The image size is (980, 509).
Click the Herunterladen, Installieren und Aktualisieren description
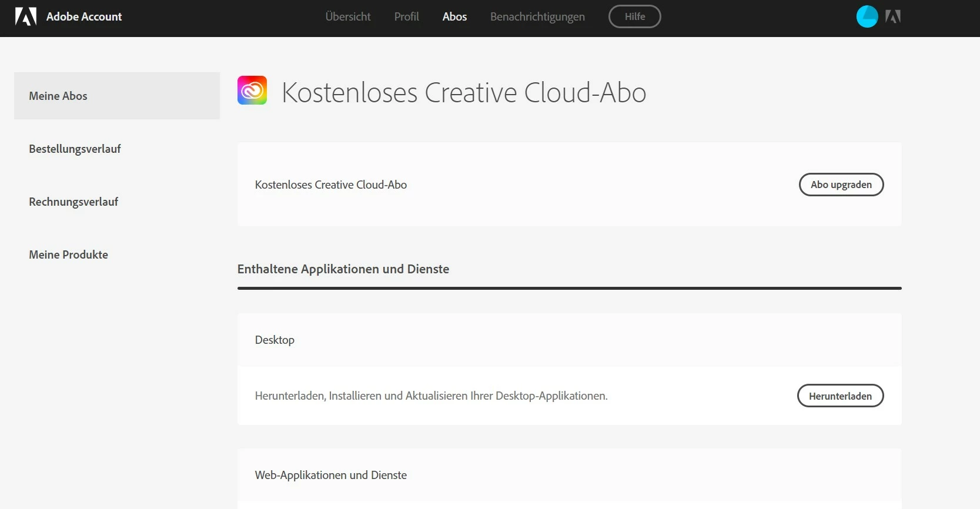tap(431, 396)
